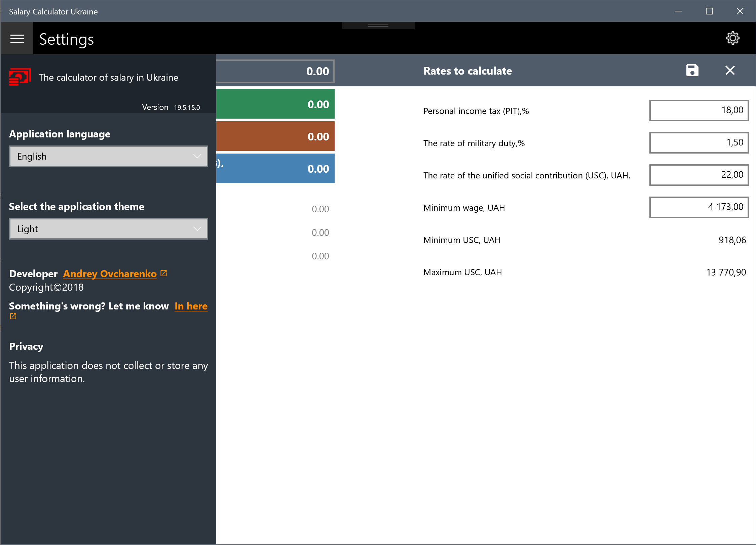The height and width of the screenshot is (545, 756).
Task: Click the drag handle at top center
Action: click(378, 26)
